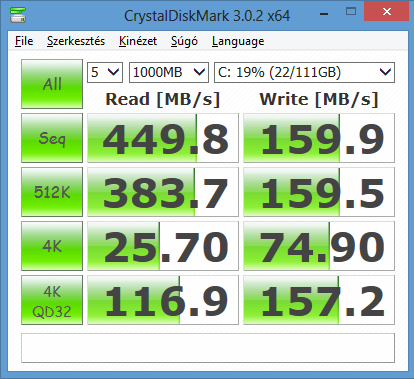Expand the C: drive selection dropdown

tap(304, 72)
